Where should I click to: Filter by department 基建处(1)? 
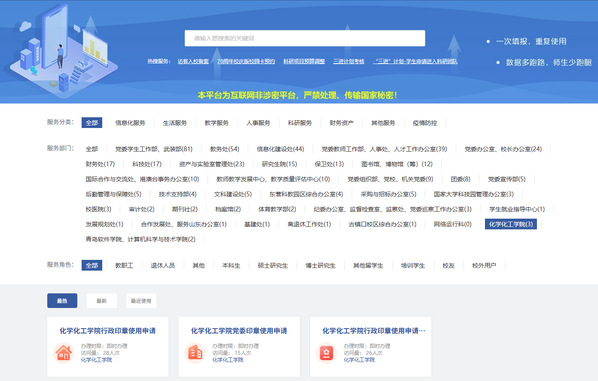tap(257, 224)
